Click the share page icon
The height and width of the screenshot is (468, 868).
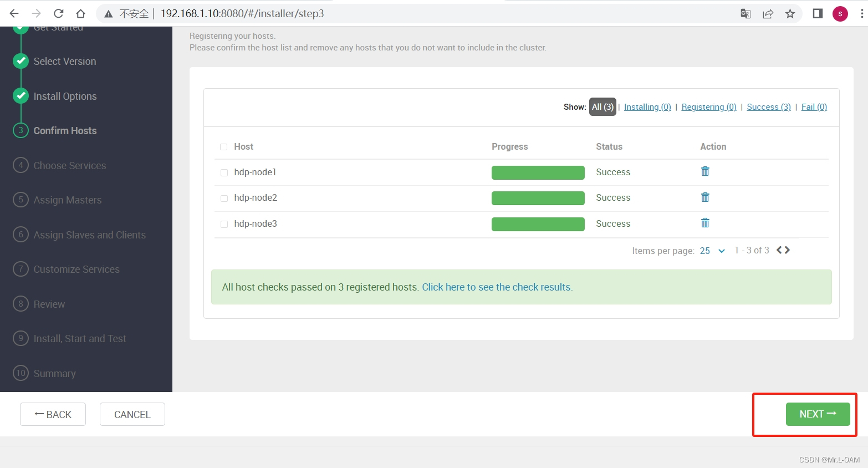click(x=768, y=14)
